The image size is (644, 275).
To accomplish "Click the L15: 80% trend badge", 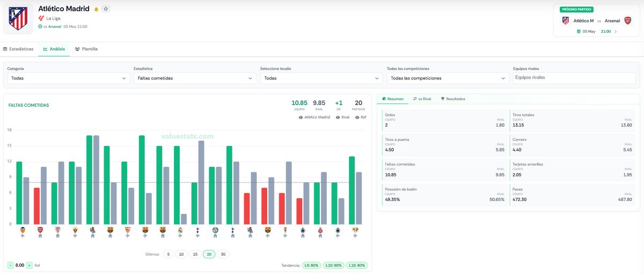I will pyautogui.click(x=357, y=265).
